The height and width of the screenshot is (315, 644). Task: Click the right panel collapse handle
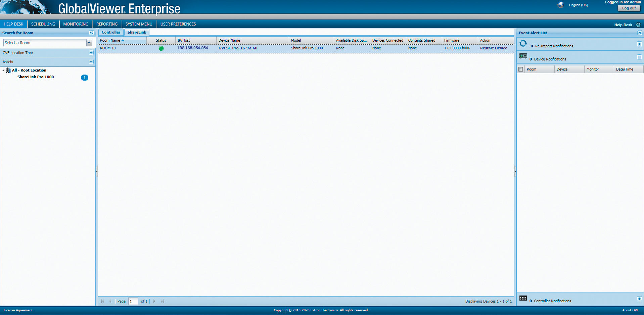tap(515, 171)
